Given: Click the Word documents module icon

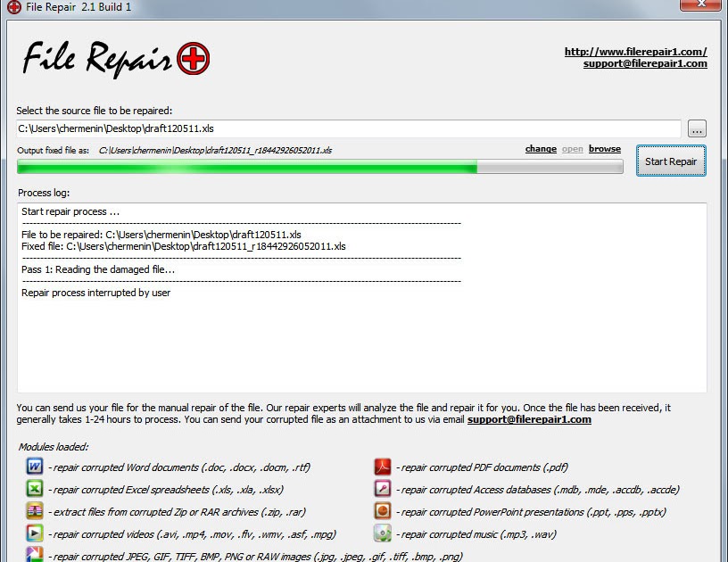Looking at the screenshot, I should 35,466.
